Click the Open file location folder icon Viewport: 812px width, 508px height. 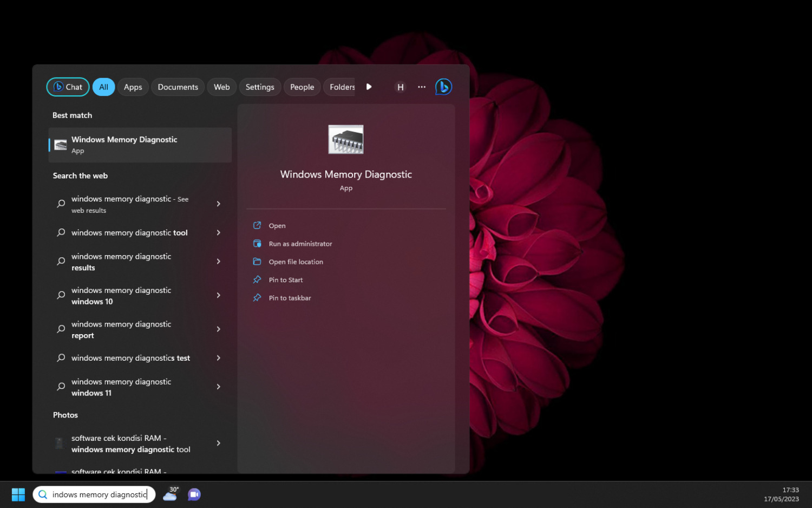pyautogui.click(x=257, y=261)
